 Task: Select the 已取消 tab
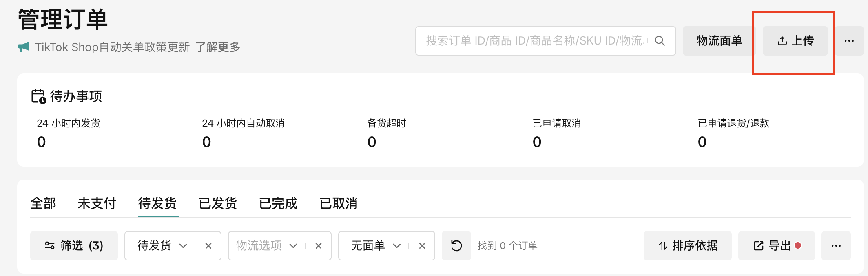pyautogui.click(x=339, y=203)
